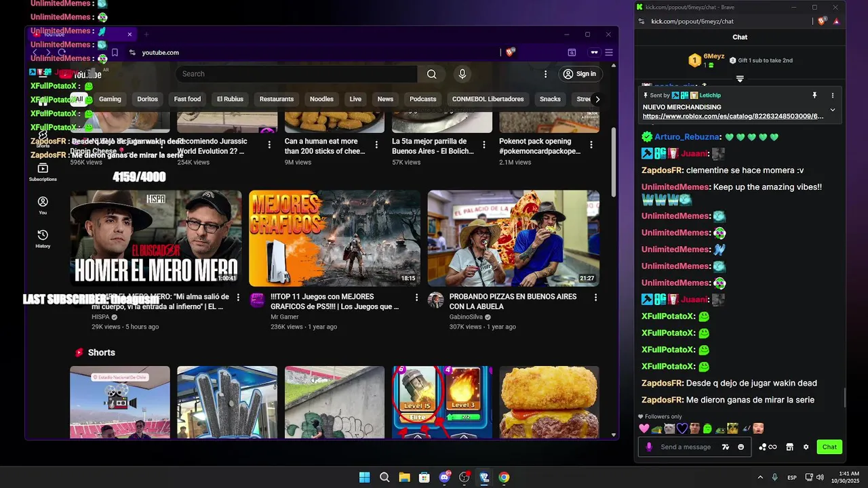Open the Mr Gamer channel link
This screenshot has width=868, height=488.
click(285, 317)
